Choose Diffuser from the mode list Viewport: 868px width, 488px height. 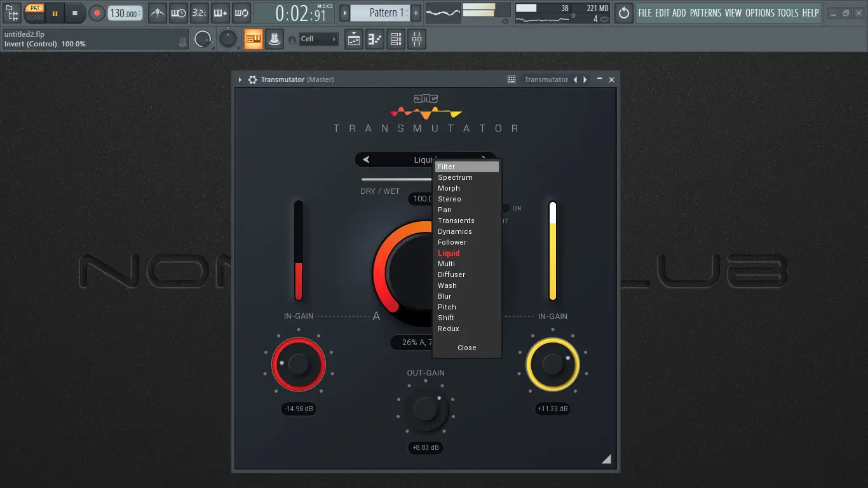point(467,274)
